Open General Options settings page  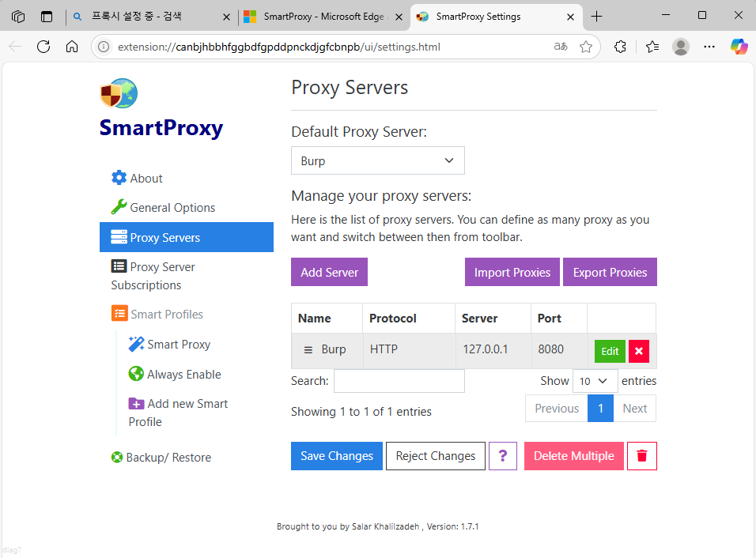pyautogui.click(x=163, y=208)
